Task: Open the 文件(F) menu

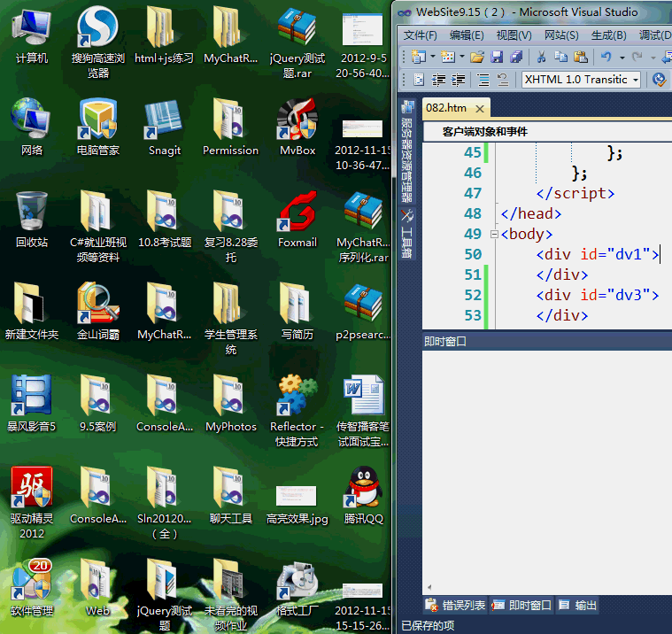Action: pos(421,35)
